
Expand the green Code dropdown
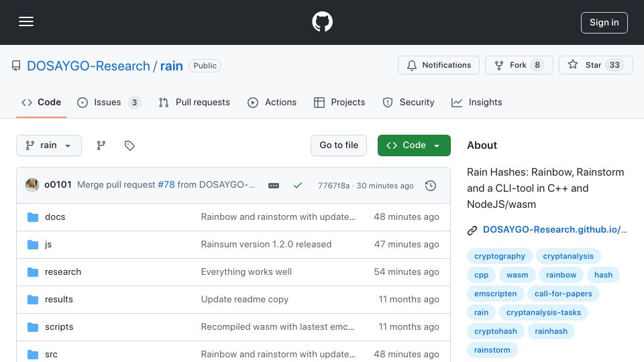414,145
